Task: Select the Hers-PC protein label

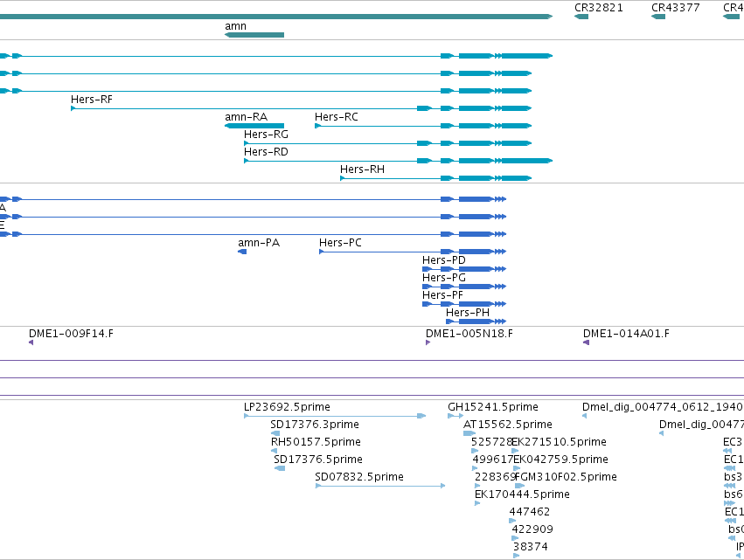Action: (340, 243)
